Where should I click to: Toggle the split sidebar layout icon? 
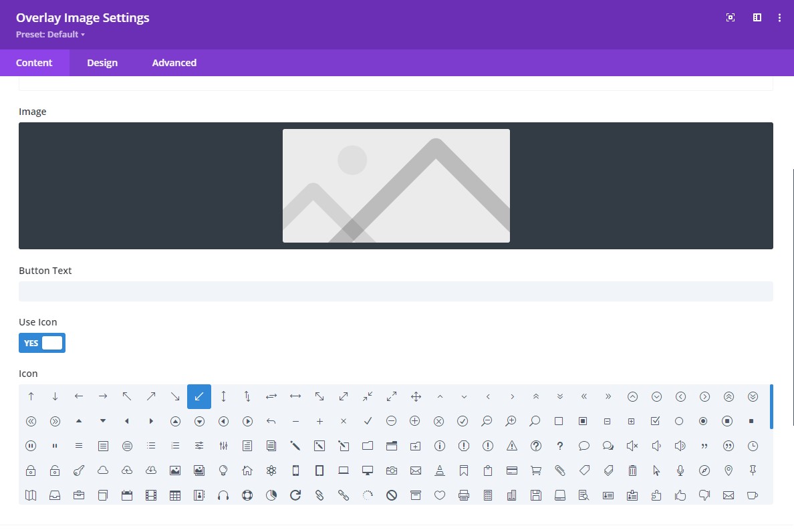click(x=757, y=18)
